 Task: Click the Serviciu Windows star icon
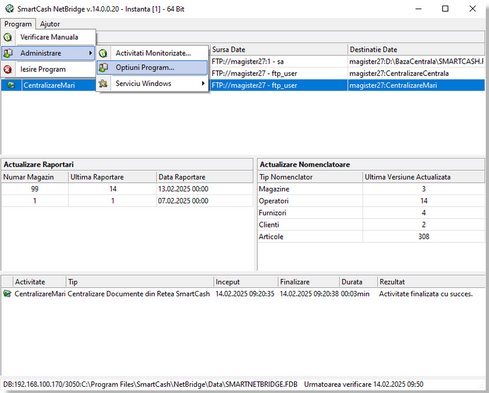[x=103, y=83]
